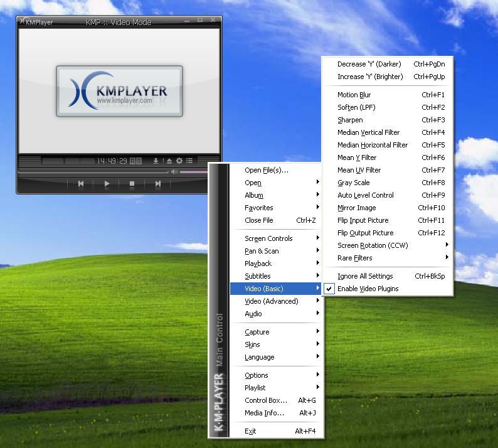Click the eject/open file icon

coord(169,161)
